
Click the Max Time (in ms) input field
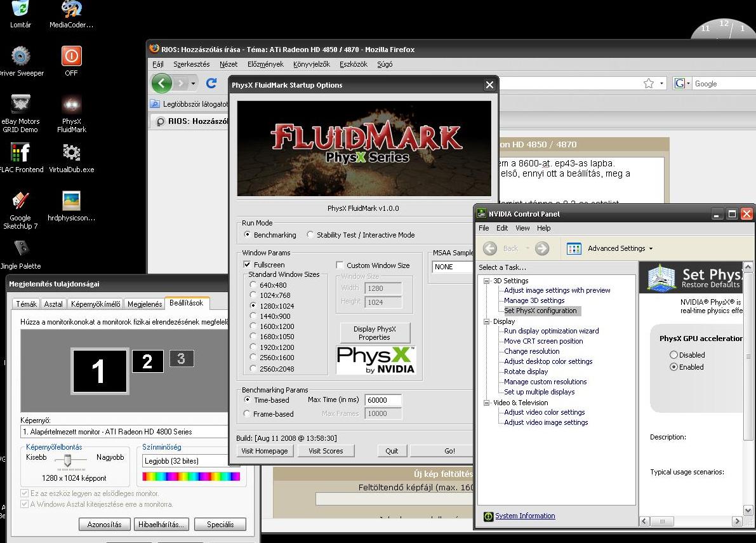point(383,399)
